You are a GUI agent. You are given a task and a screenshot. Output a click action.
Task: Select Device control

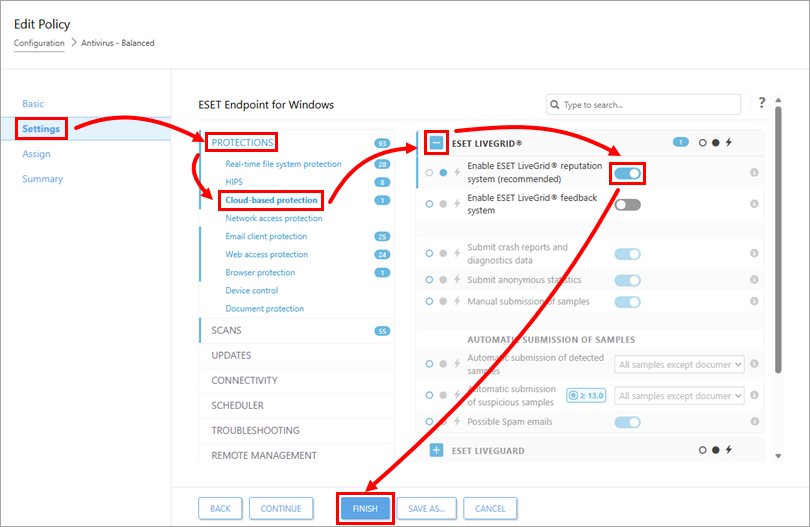pos(252,290)
